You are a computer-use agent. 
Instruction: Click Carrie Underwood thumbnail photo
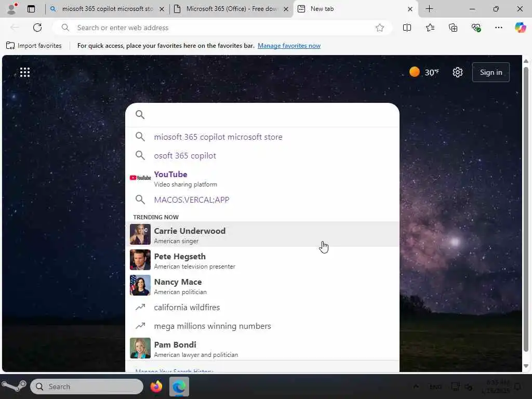pyautogui.click(x=140, y=234)
